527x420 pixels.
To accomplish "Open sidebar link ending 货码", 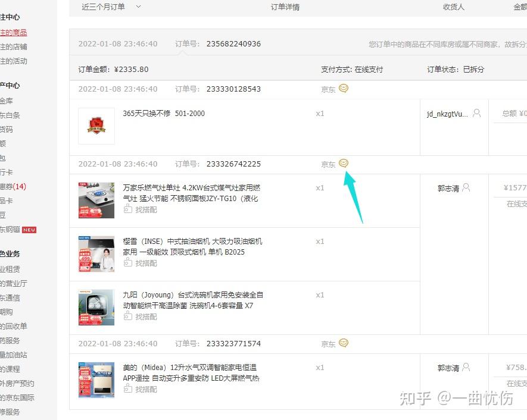I will 7,129.
